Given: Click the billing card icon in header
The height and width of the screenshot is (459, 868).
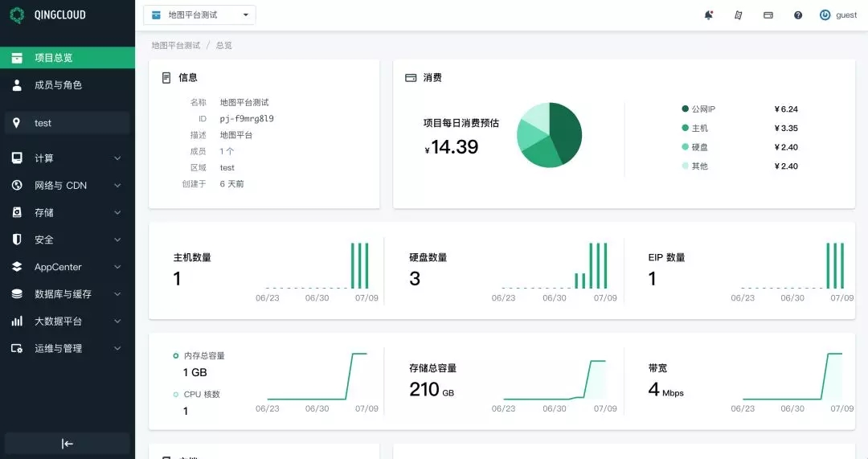Looking at the screenshot, I should coord(768,15).
